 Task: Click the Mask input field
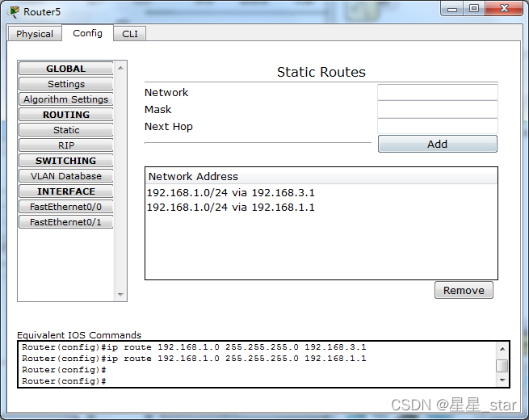tap(438, 109)
